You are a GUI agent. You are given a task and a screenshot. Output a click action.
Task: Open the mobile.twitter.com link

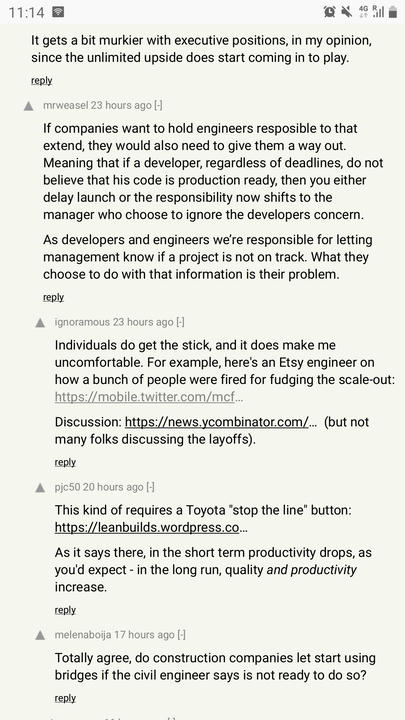tap(149, 397)
